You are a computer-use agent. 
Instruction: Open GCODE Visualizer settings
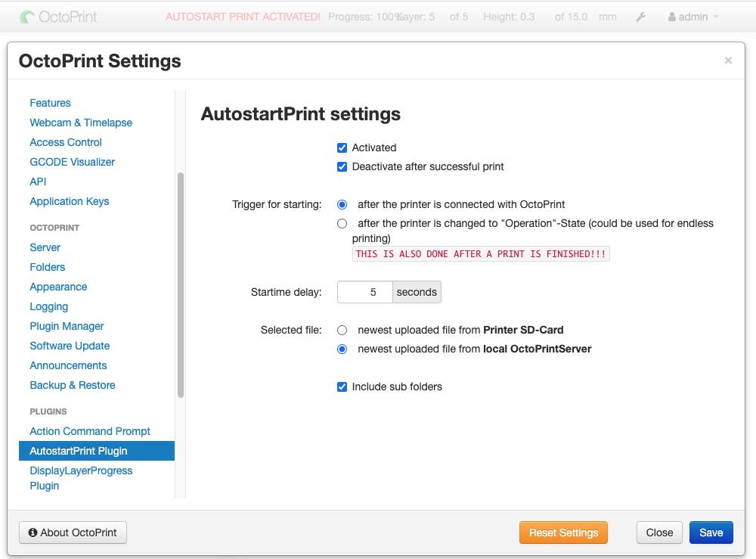click(x=73, y=162)
